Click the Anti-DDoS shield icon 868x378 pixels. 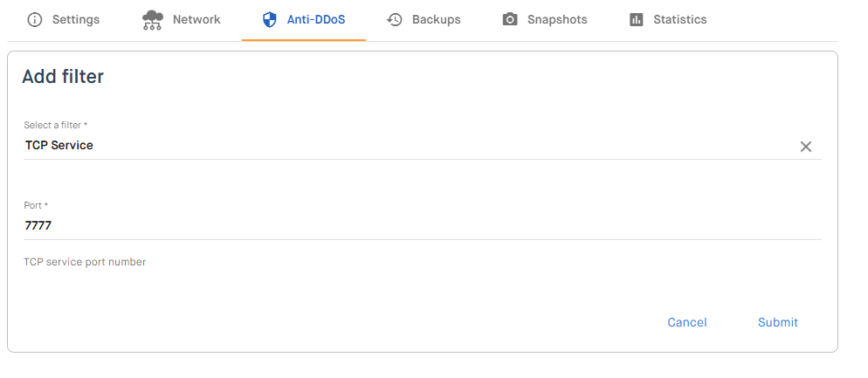click(269, 19)
